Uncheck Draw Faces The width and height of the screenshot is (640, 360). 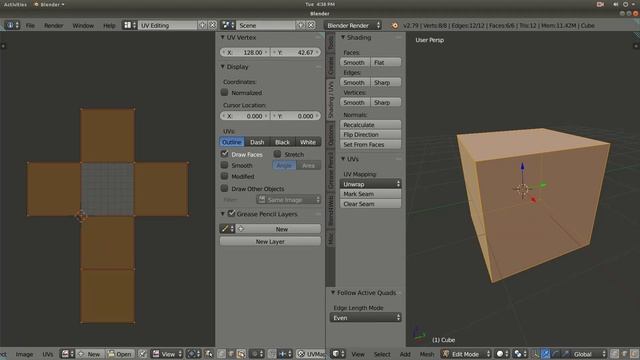pyautogui.click(x=224, y=154)
